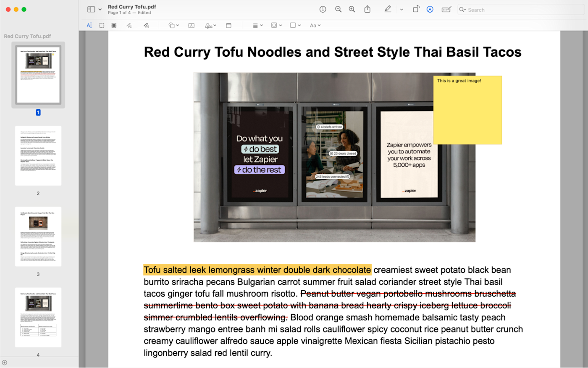Open the Fill Color dropdown
588x368 pixels.
pos(295,25)
